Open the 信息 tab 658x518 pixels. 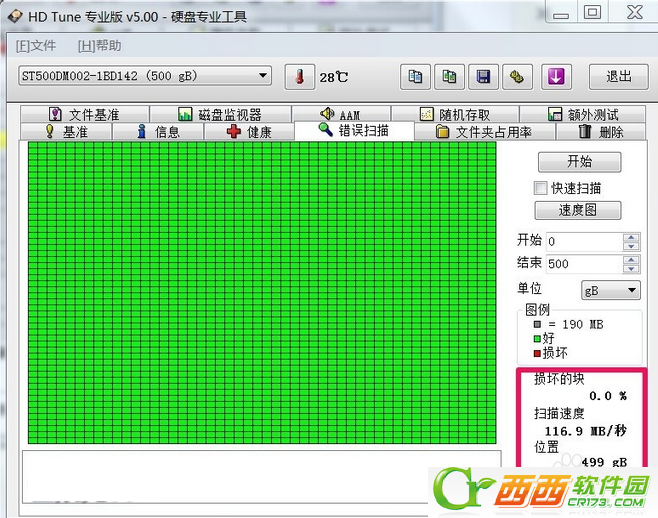click(158, 132)
